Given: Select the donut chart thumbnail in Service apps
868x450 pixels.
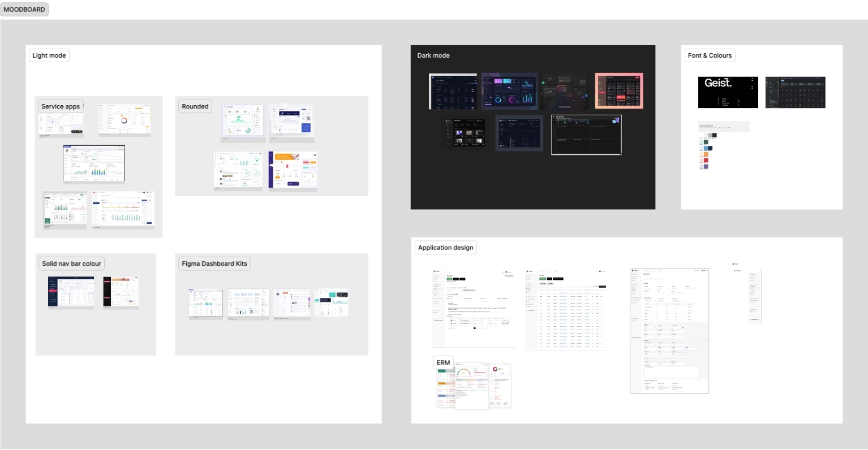Looking at the screenshot, I should pyautogui.click(x=124, y=120).
